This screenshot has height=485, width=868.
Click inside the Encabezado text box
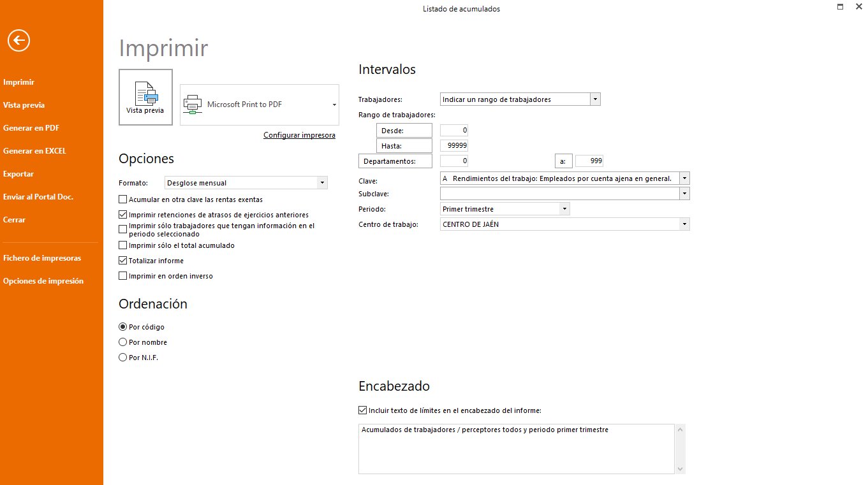(x=516, y=449)
